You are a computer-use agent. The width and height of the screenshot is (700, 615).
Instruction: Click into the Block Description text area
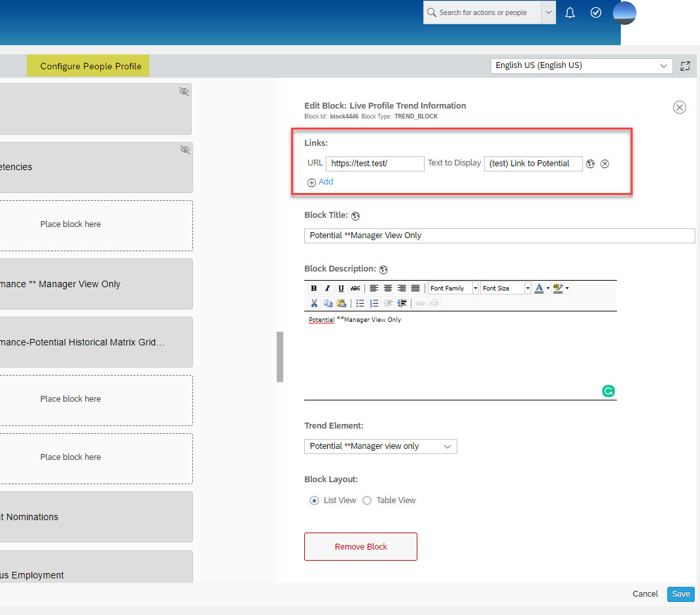coord(461,356)
